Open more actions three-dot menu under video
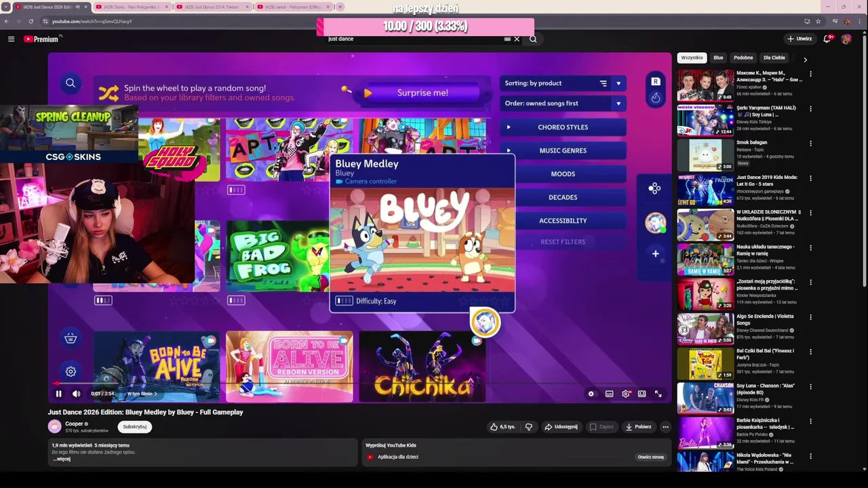This screenshot has width=868, height=488. pos(665,427)
